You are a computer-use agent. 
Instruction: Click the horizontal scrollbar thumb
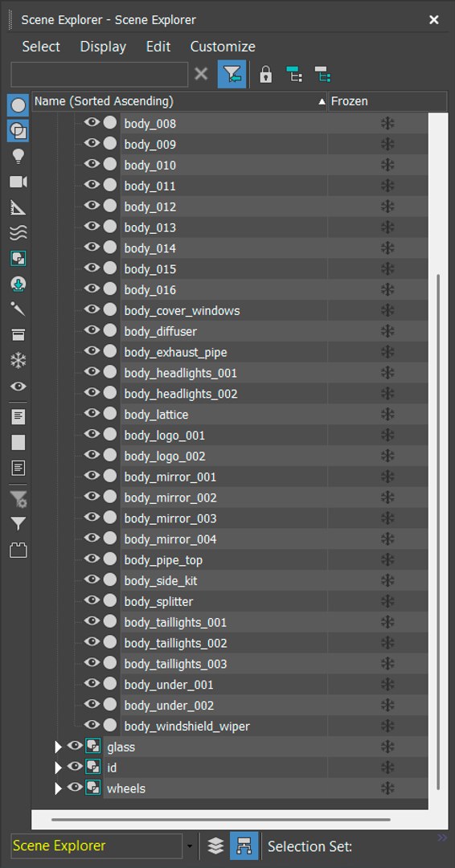pos(221,819)
